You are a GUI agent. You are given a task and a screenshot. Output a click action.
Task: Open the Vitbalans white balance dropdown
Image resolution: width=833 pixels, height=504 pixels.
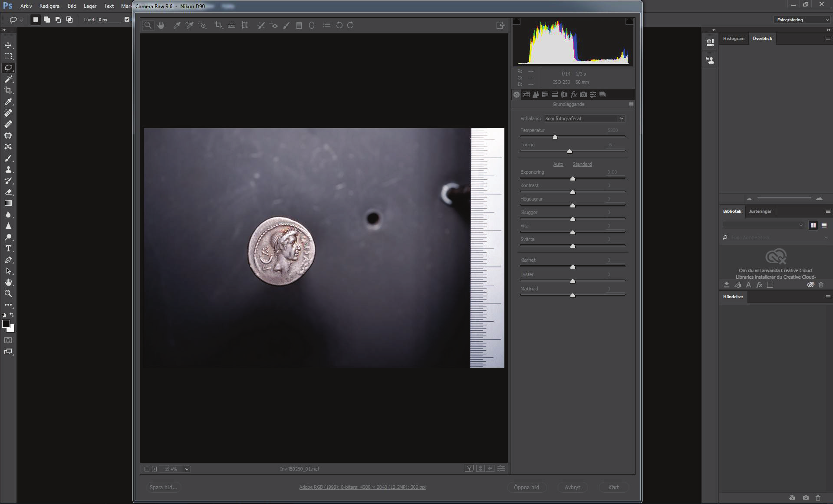[x=585, y=119]
